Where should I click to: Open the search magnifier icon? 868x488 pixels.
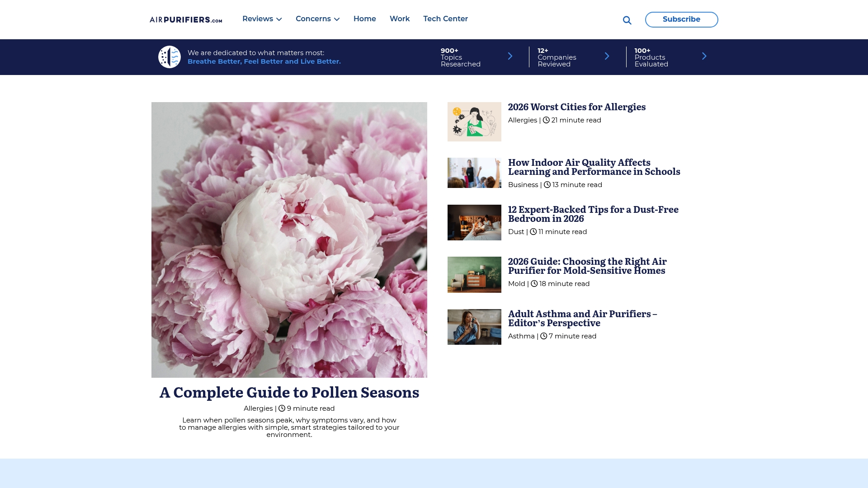[x=627, y=20]
